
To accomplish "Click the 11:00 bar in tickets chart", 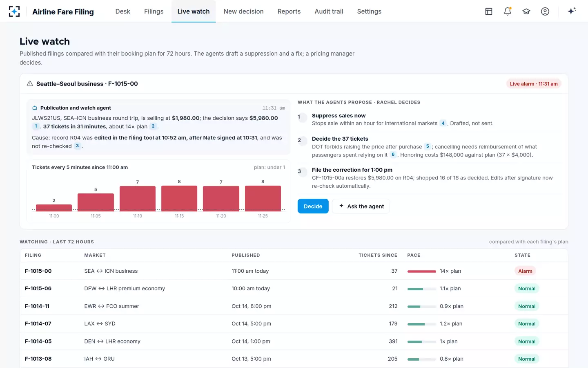I will (x=54, y=208).
